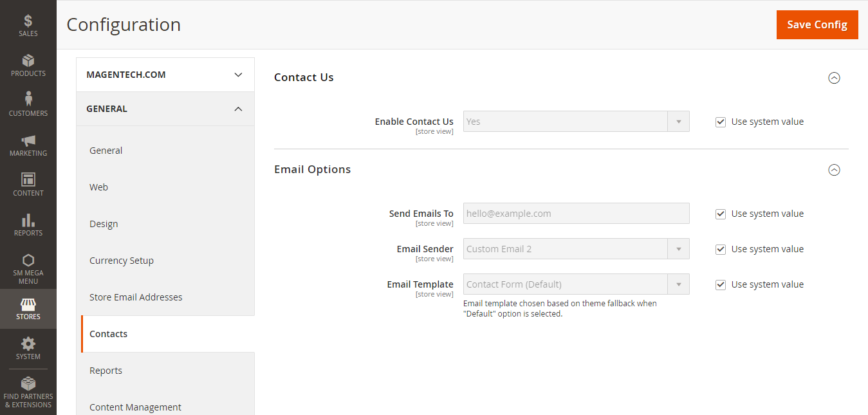Click the Configuration page title
This screenshot has width=868, height=415.
click(124, 24)
